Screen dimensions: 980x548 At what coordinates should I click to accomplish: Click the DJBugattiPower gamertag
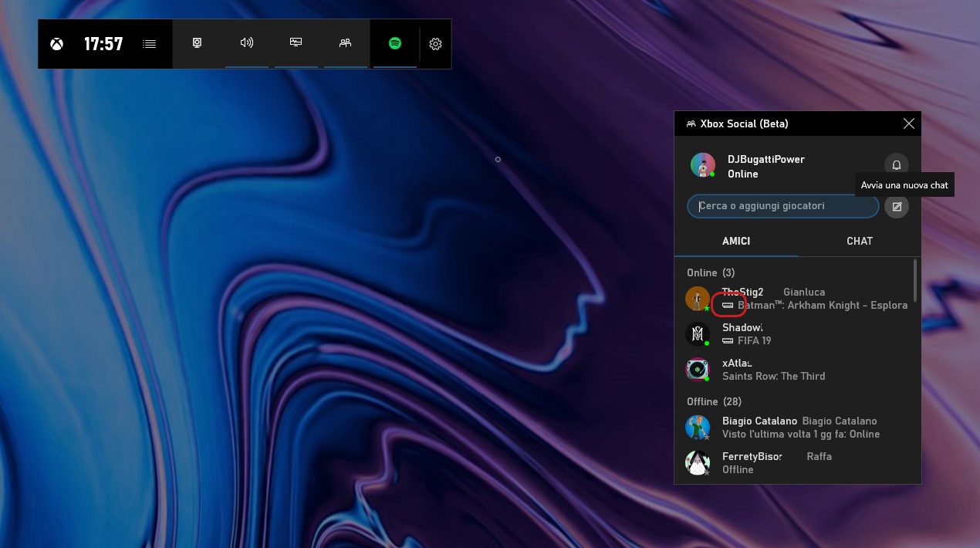[765, 159]
